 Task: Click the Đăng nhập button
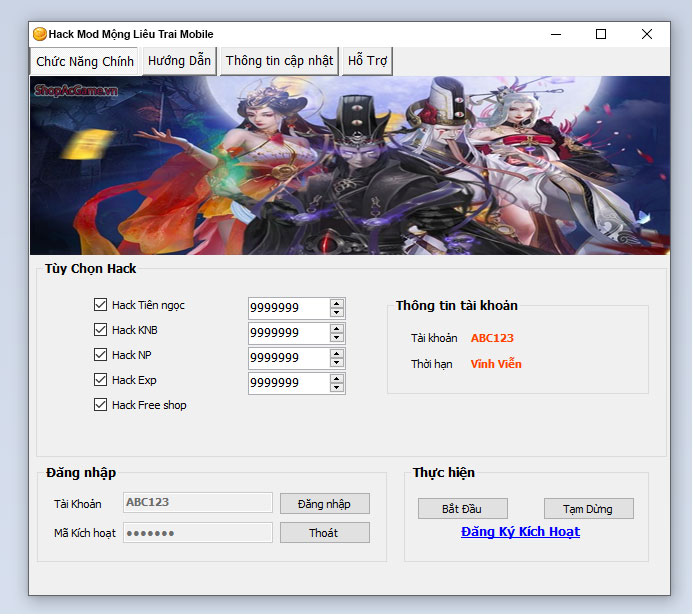click(x=325, y=504)
